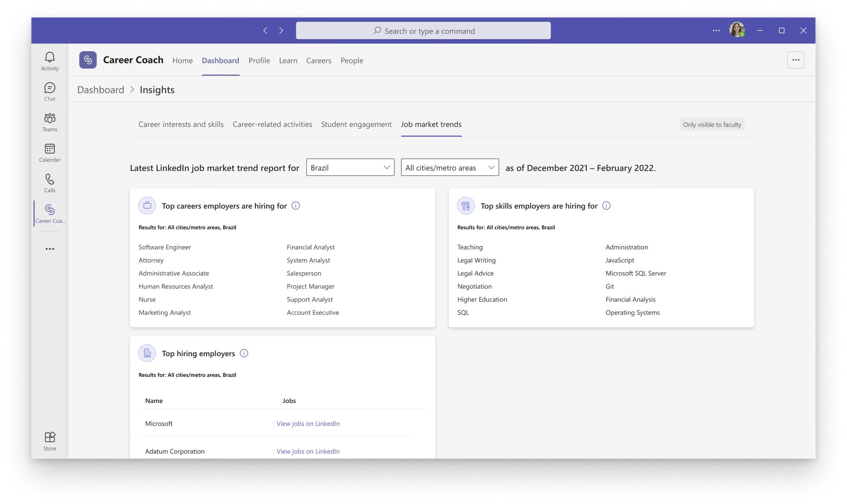Click Software Engineer career
This screenshot has height=504, width=847.
[x=165, y=247]
